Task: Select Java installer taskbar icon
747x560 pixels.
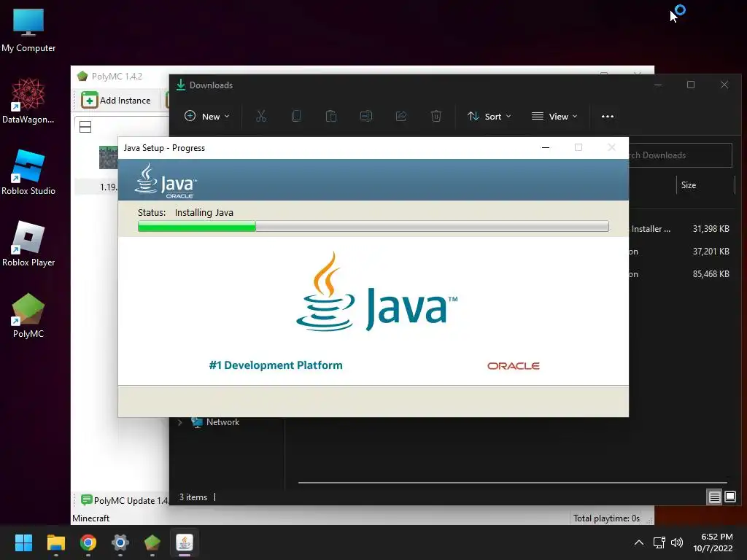Action: (185, 542)
